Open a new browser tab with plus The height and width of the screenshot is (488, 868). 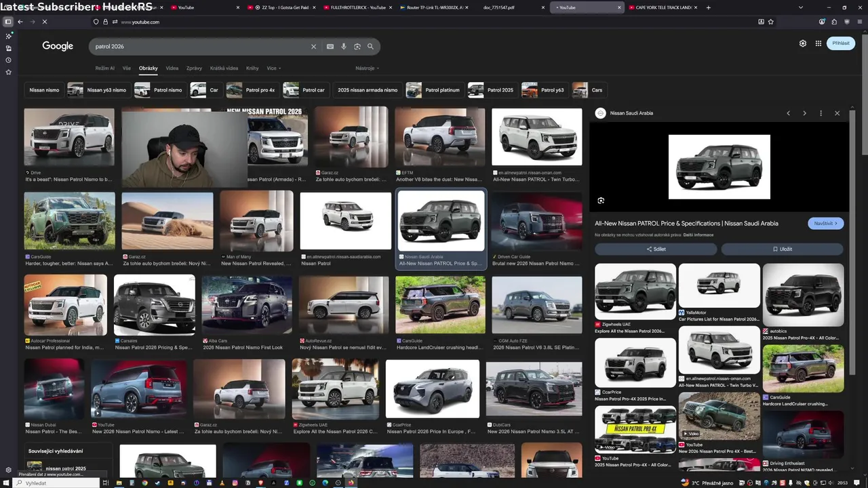click(709, 7)
